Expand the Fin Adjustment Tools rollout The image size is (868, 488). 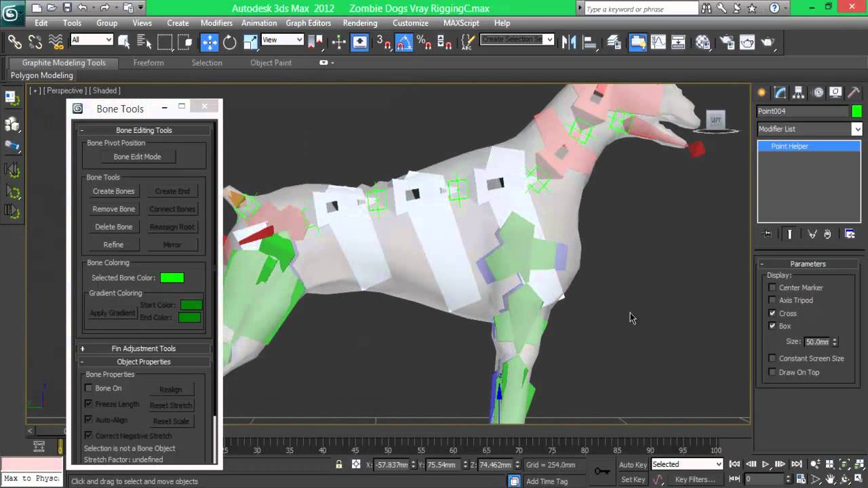(x=144, y=348)
